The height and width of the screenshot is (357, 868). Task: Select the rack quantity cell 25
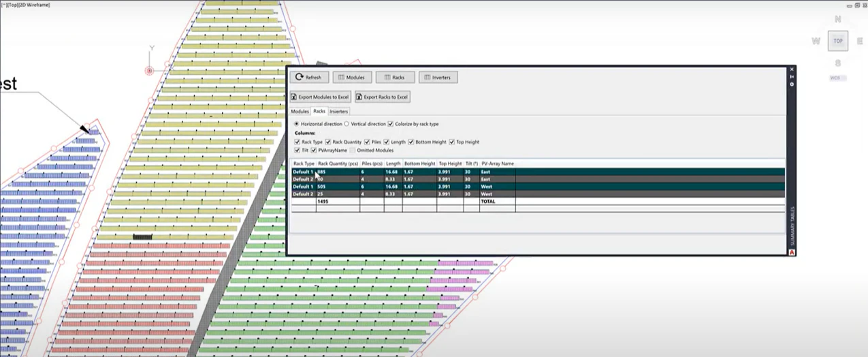338,194
